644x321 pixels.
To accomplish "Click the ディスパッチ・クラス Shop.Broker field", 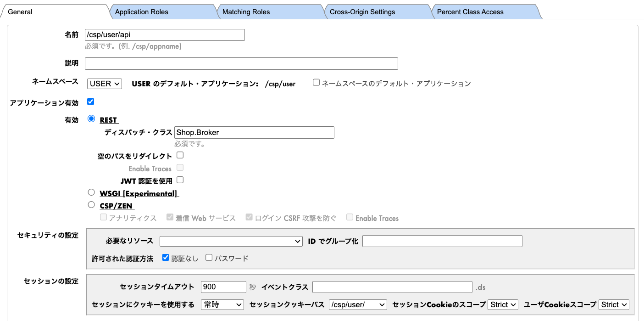I will [254, 133].
